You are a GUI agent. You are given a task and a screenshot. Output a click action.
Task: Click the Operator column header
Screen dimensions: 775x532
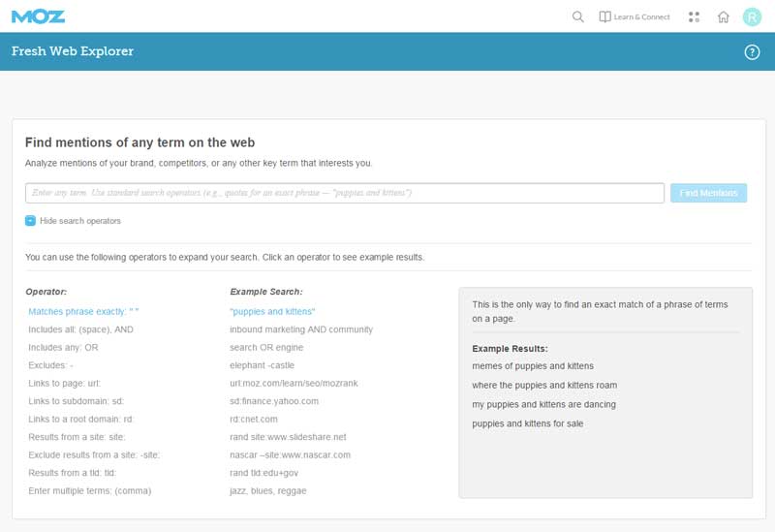(46, 292)
